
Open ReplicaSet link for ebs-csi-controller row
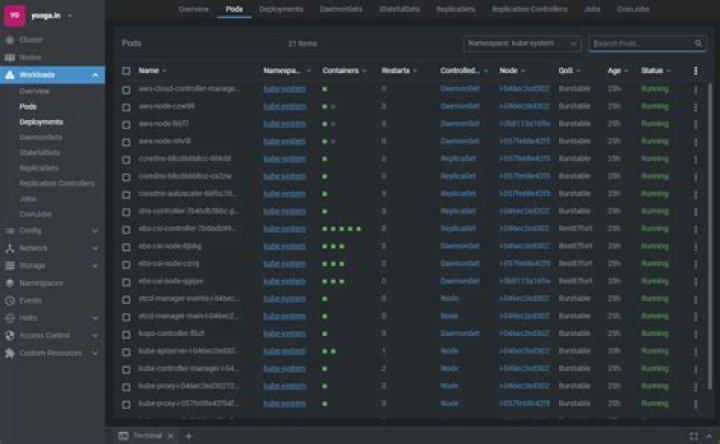(458, 229)
